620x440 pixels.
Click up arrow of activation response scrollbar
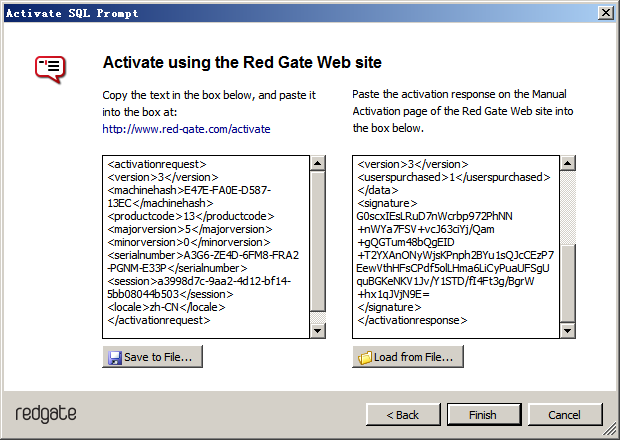click(x=568, y=163)
